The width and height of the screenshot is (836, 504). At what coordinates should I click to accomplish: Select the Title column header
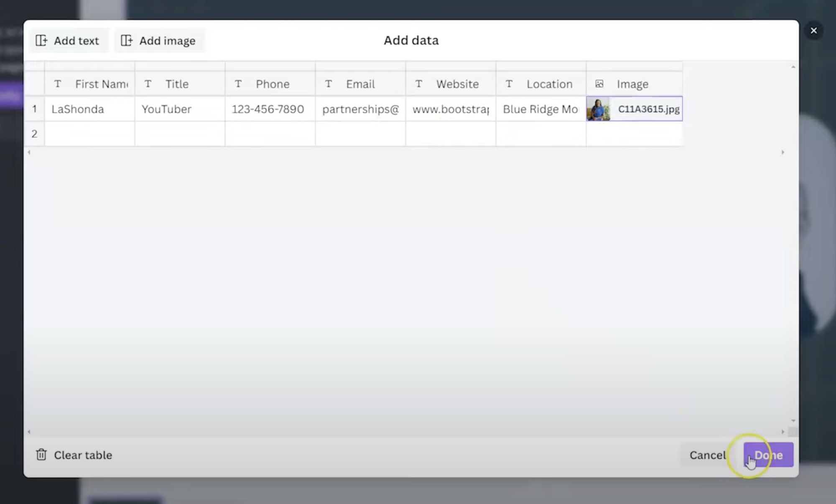tap(177, 84)
